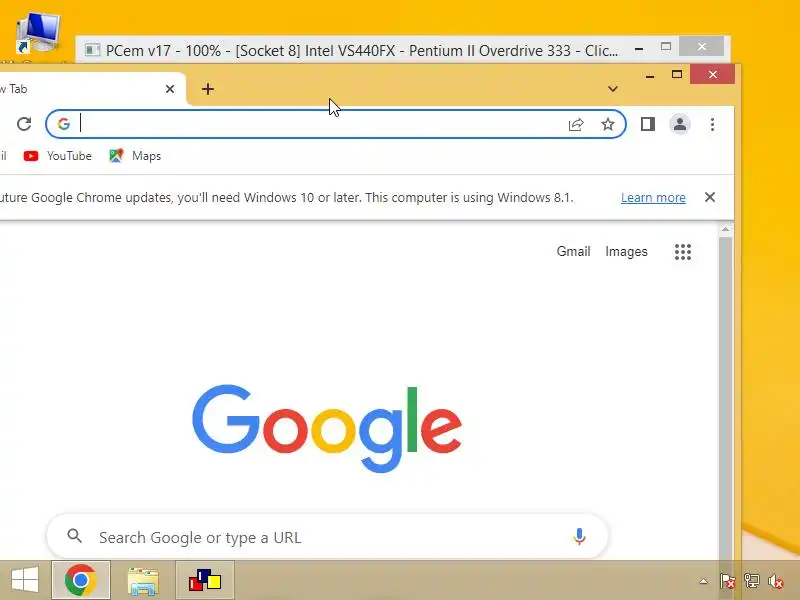Share this page using the share icon
The height and width of the screenshot is (600, 800).
click(576, 124)
